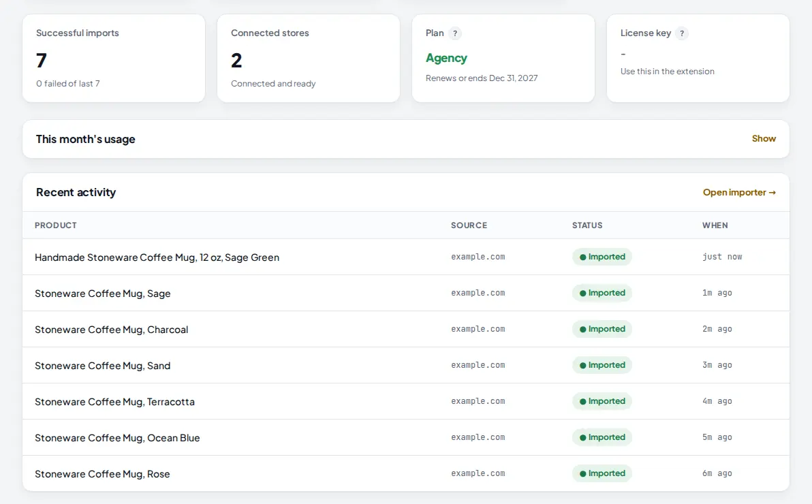Image resolution: width=812 pixels, height=504 pixels.
Task: Click the WHEN column header
Action: [715, 225]
